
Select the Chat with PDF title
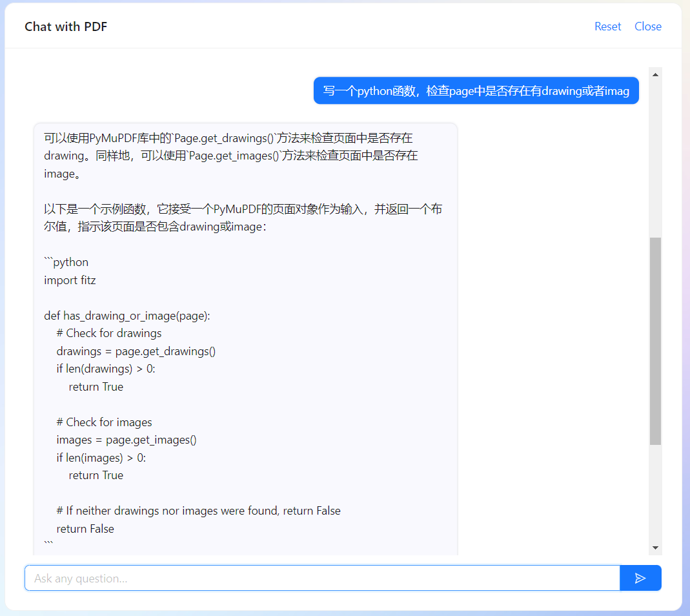(x=66, y=26)
